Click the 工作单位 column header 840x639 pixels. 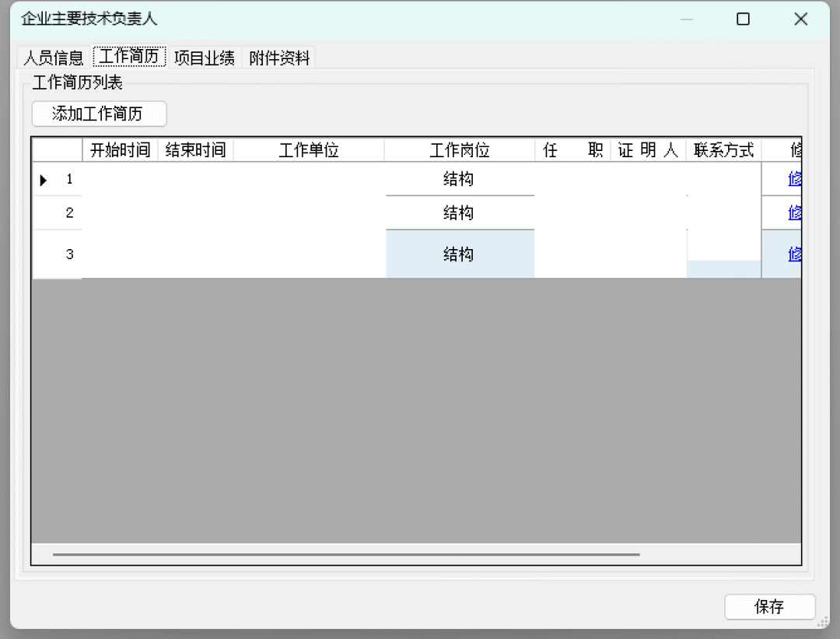(x=309, y=150)
